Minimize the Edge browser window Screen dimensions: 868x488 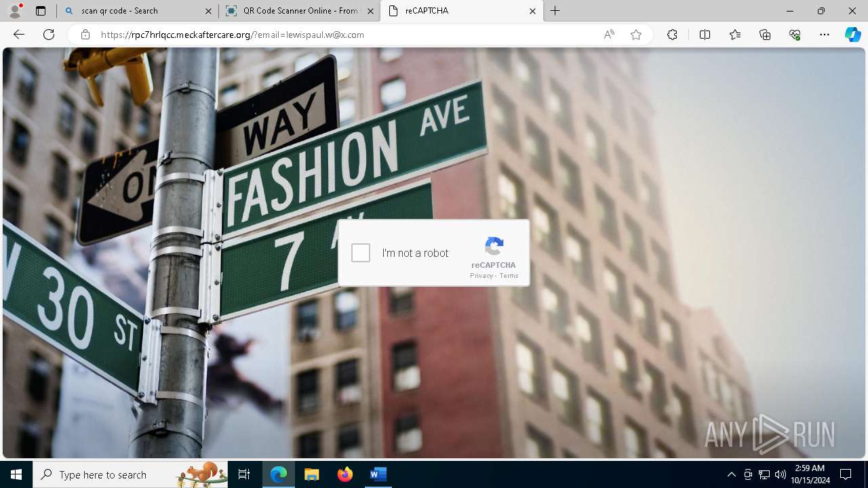tap(790, 11)
